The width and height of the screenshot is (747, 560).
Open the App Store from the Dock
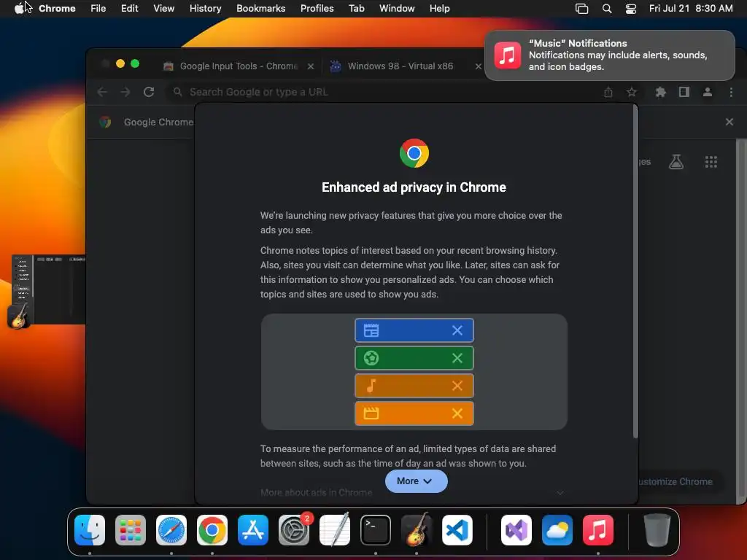253,530
